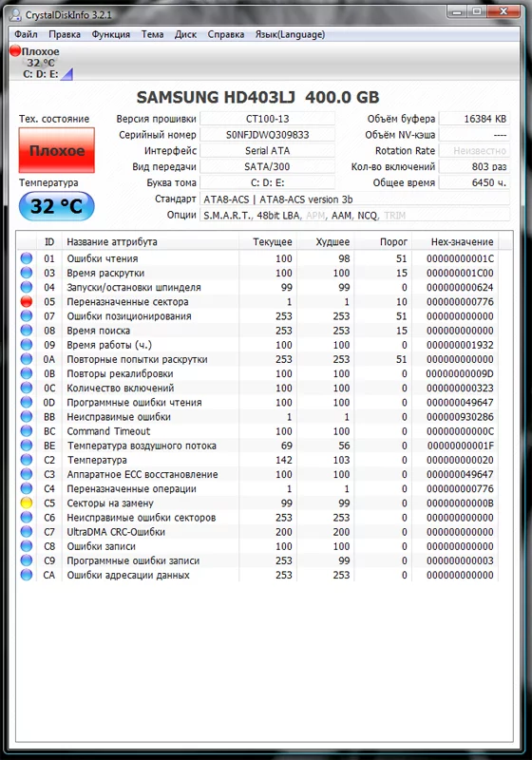The image size is (532, 760).
Task: Click hex value 00000000000B in row C5
Action: [x=460, y=503]
